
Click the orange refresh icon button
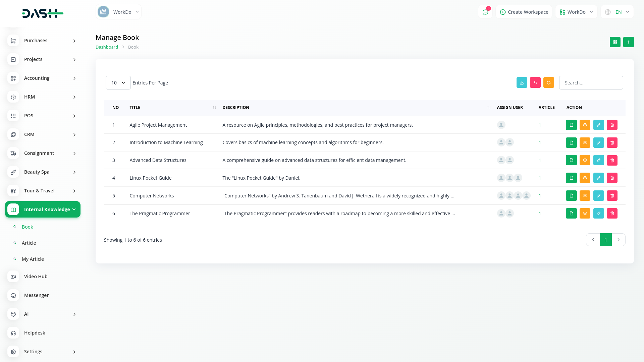(x=548, y=82)
